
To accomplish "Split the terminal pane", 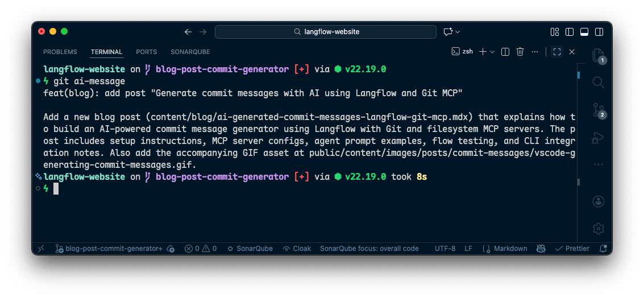I will click(505, 52).
